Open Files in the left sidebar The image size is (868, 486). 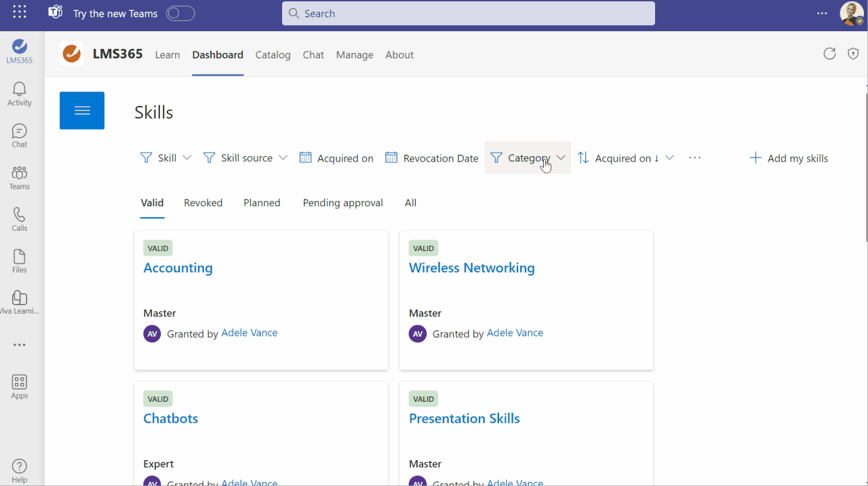click(20, 261)
